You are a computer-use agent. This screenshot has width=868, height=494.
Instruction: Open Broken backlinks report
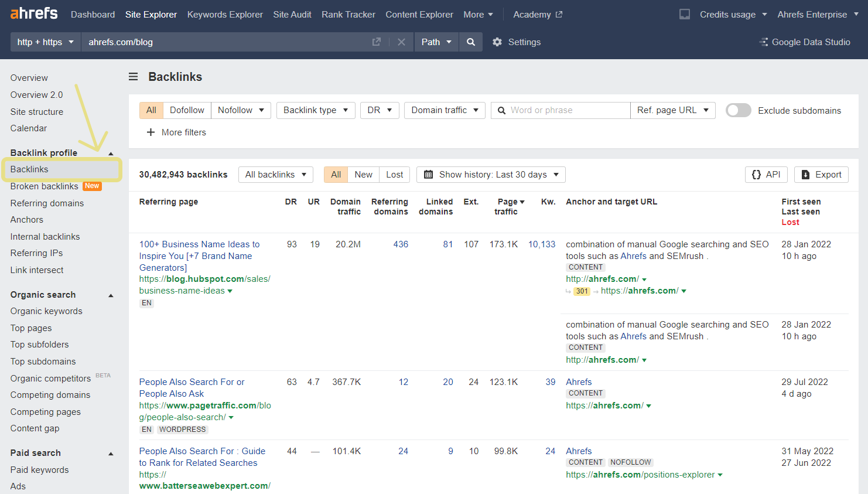click(44, 186)
